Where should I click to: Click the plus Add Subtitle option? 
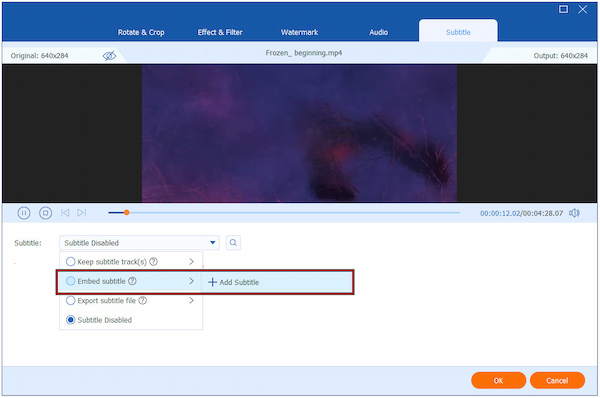tap(233, 282)
